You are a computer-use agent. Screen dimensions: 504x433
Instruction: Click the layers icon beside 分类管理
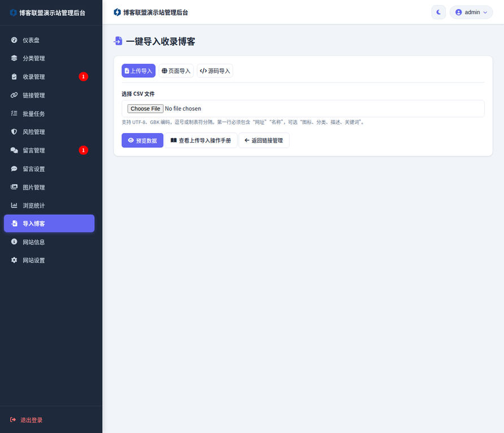click(x=14, y=58)
